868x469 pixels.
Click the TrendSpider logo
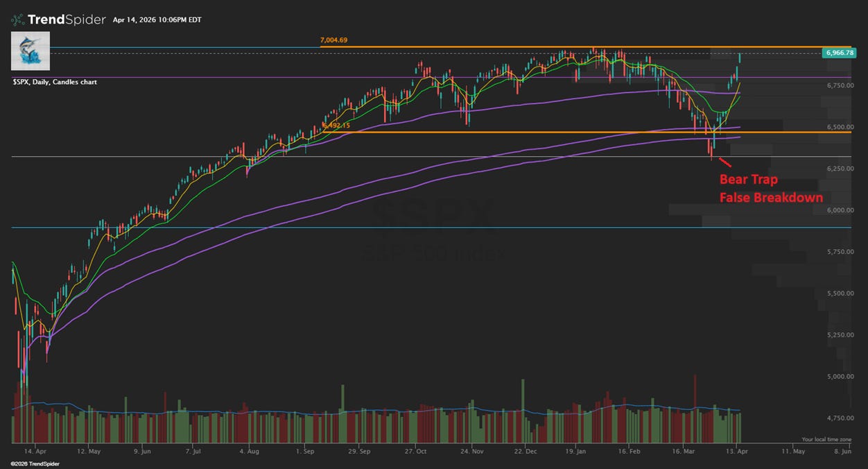point(58,19)
